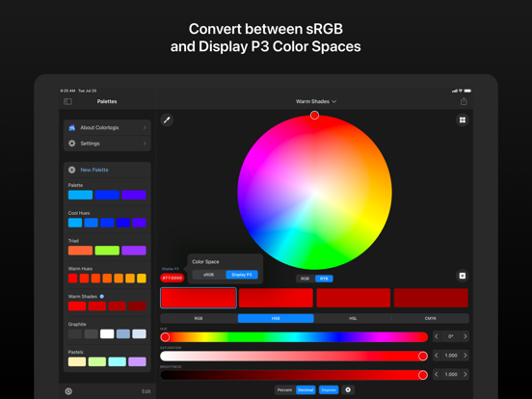Decrease the hue value with left arrow
Screen dimensions: 532x399
click(437, 336)
